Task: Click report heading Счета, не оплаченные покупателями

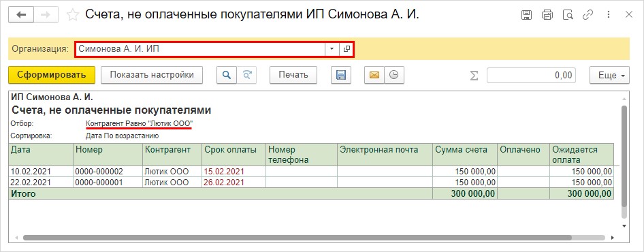Action: pos(111,110)
